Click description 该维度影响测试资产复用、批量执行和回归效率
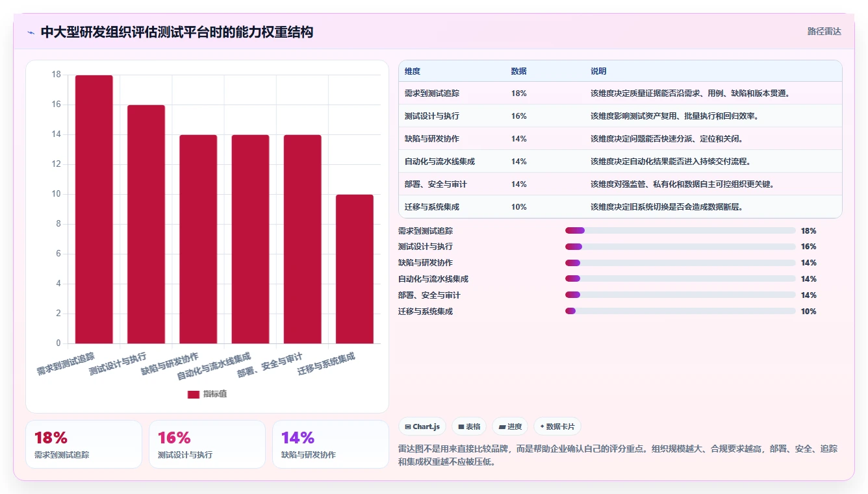 [674, 116]
